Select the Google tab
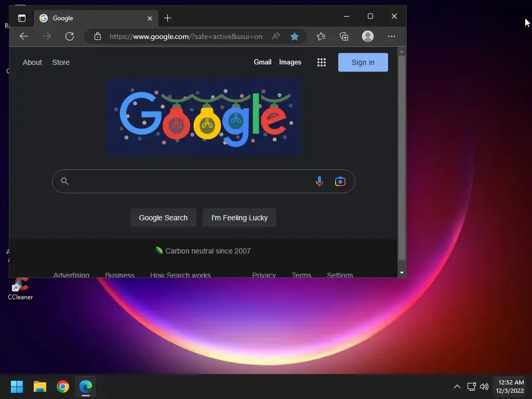The width and height of the screenshot is (532, 399). (96, 18)
